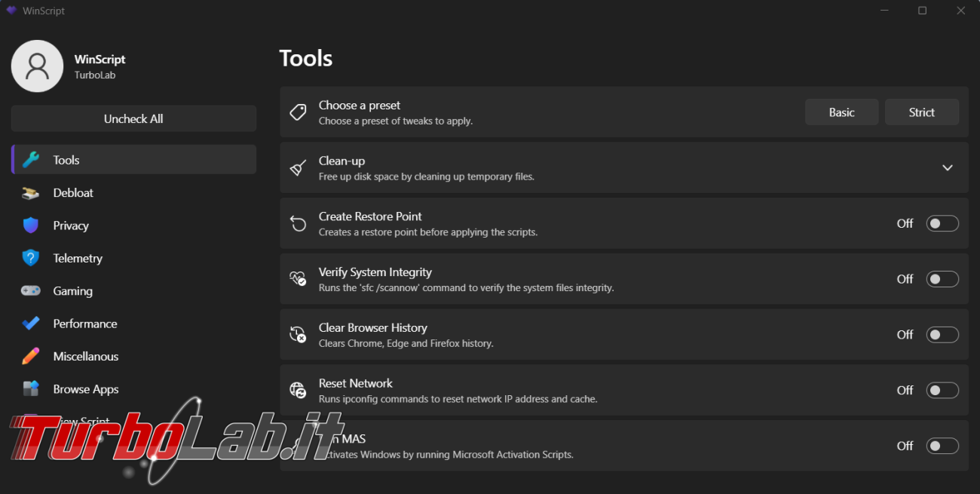Switch on the MAS activation toggle
Screen dimensions: 980x494
(x=942, y=446)
